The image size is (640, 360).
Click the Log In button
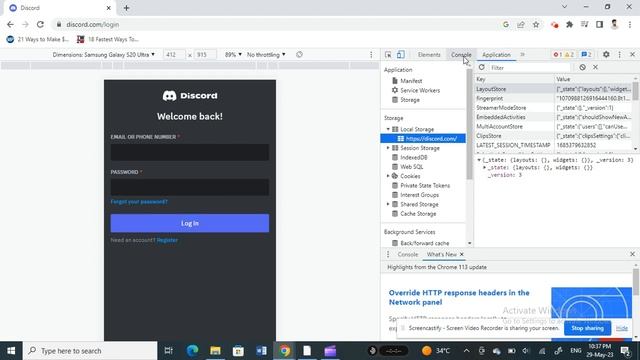[x=190, y=223]
